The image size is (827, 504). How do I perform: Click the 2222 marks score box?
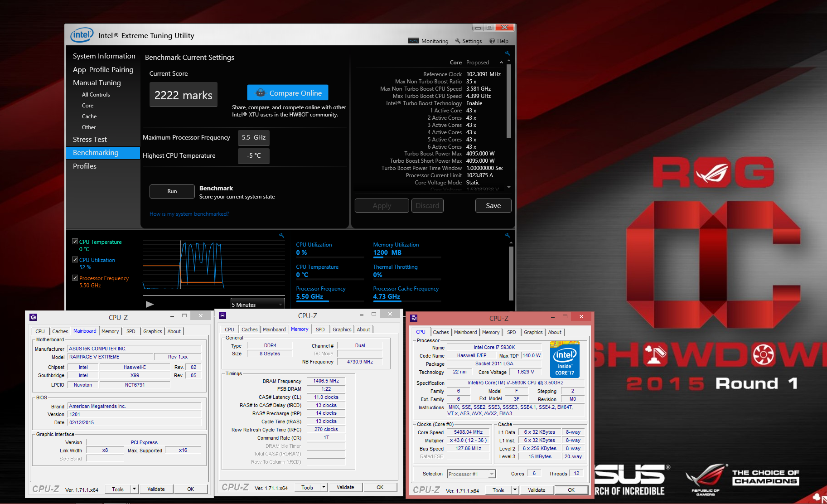click(x=184, y=95)
